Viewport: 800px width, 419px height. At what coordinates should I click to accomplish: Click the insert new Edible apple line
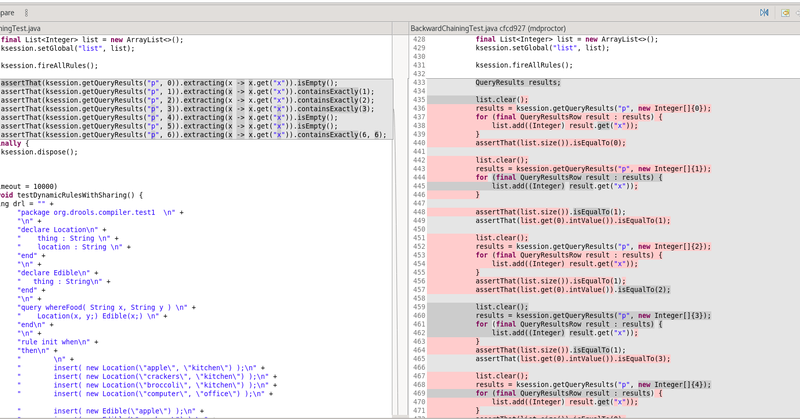click(111, 411)
